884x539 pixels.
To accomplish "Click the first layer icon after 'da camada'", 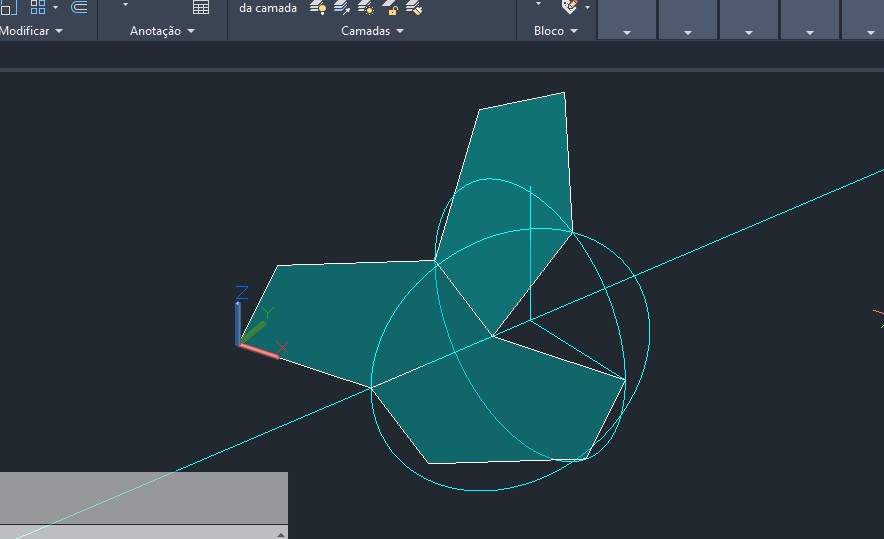I will (318, 8).
